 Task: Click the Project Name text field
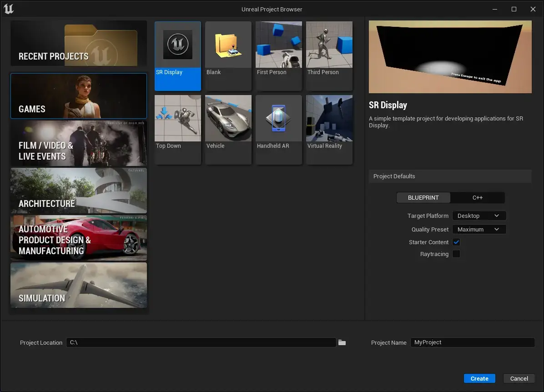(x=472, y=342)
